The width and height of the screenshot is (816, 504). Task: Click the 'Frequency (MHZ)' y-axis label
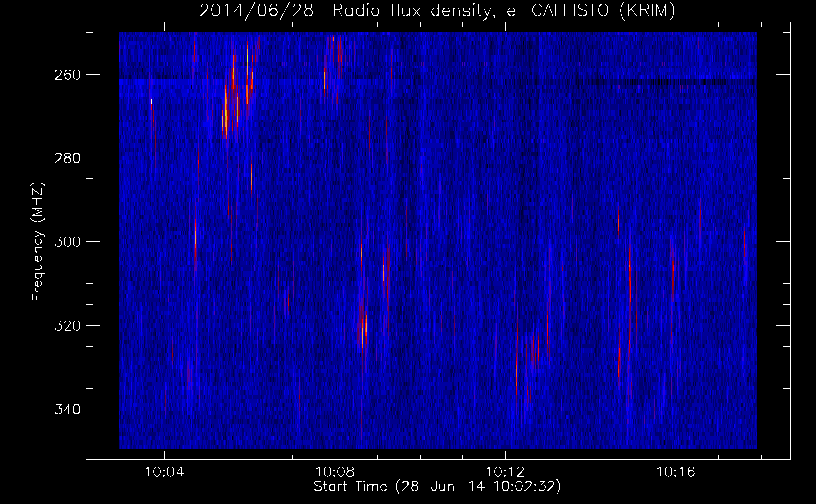[x=38, y=241]
